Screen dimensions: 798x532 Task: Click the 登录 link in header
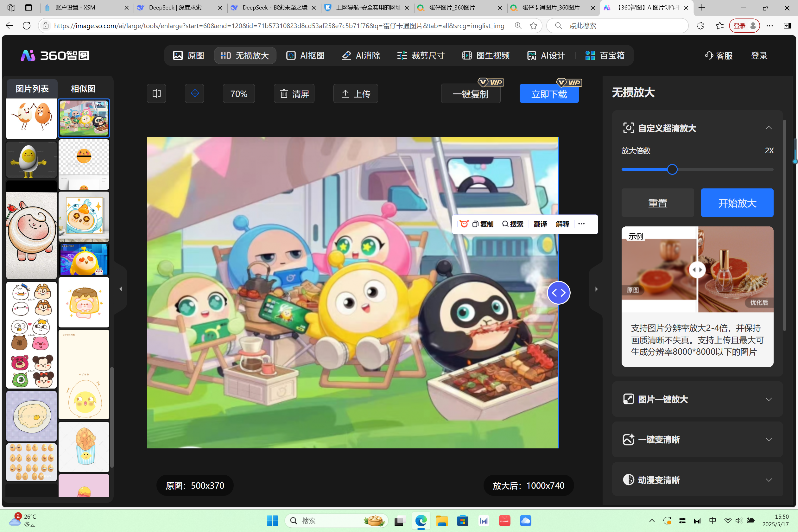[x=759, y=55]
